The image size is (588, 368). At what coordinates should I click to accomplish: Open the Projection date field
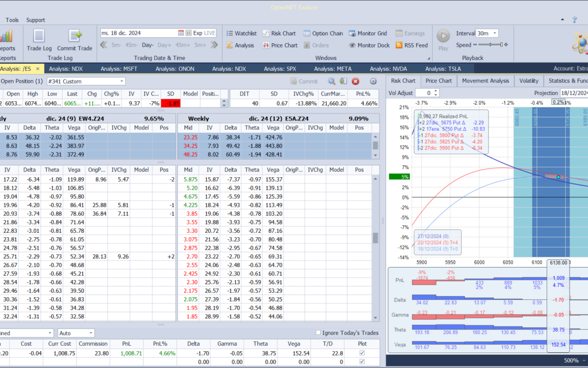click(x=574, y=93)
